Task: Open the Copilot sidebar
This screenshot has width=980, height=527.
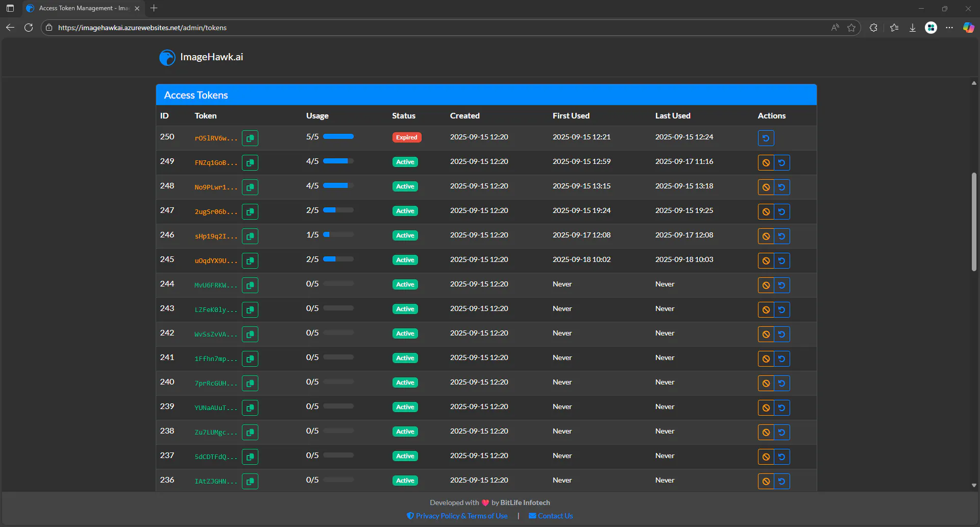Action: tap(968, 28)
